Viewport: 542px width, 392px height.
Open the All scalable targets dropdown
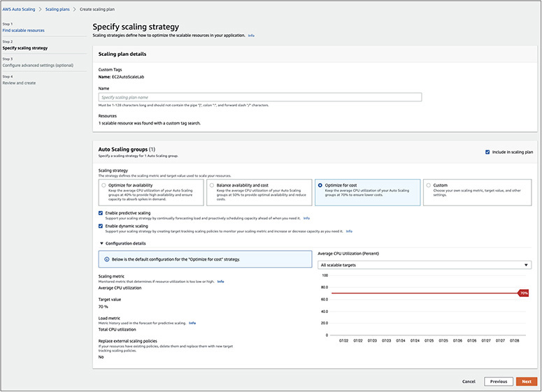pyautogui.click(x=424, y=266)
